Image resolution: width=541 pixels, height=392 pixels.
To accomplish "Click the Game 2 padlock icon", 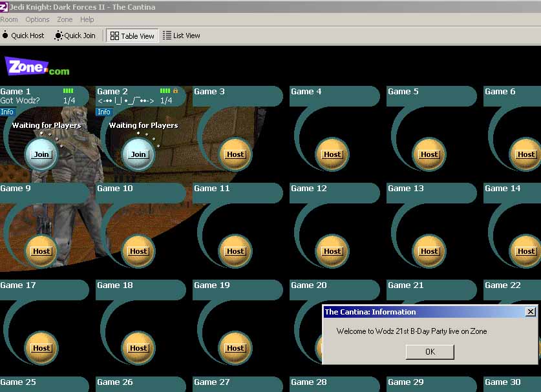I will [x=175, y=90].
